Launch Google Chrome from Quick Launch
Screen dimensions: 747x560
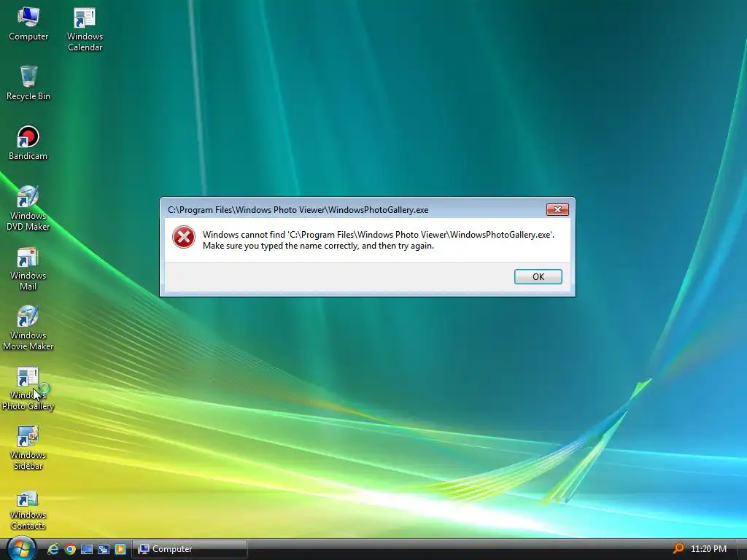[x=70, y=549]
